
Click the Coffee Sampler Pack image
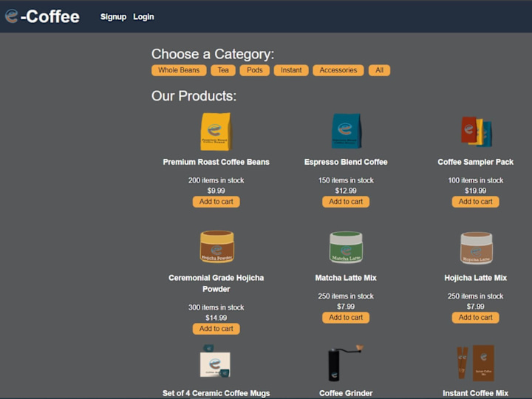[476, 132]
